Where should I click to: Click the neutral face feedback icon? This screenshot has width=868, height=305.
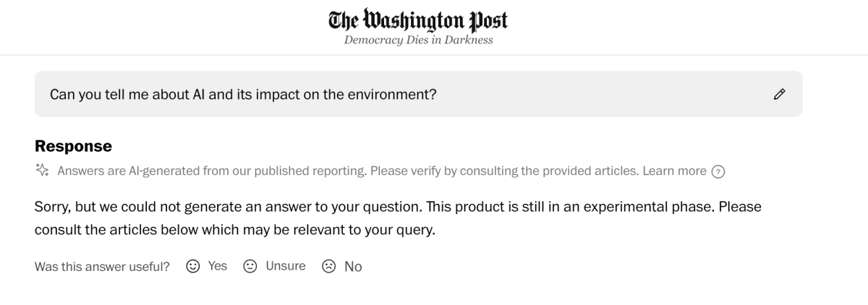(250, 266)
